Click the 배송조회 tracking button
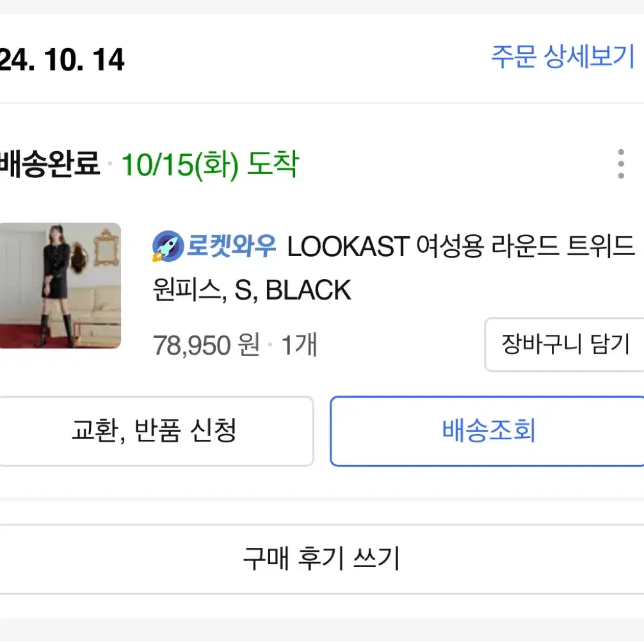Screen dimensions: 644x644 [487, 431]
